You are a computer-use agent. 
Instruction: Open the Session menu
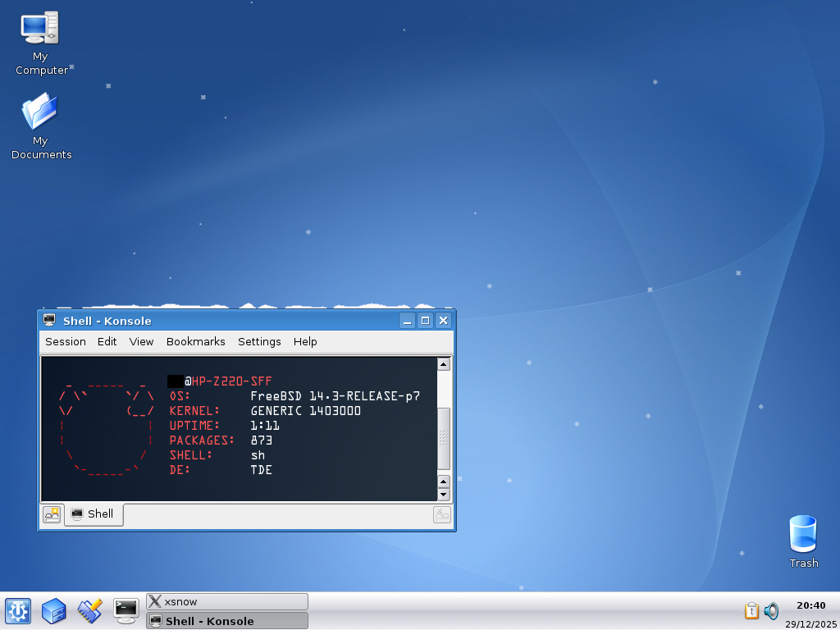(x=65, y=341)
